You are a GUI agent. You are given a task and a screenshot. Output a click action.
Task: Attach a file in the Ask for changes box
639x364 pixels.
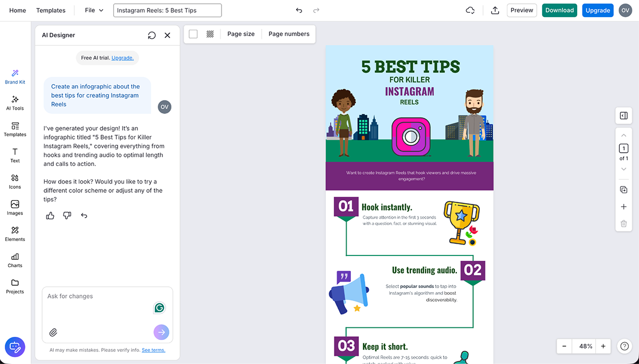pyautogui.click(x=53, y=332)
